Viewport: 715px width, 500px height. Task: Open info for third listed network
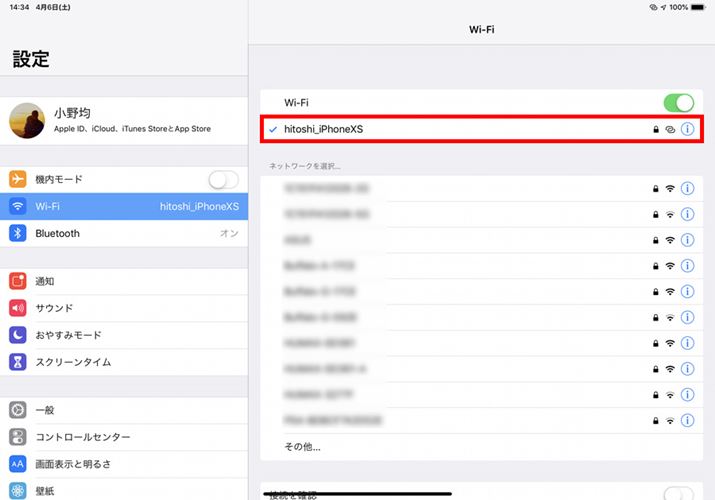687,240
